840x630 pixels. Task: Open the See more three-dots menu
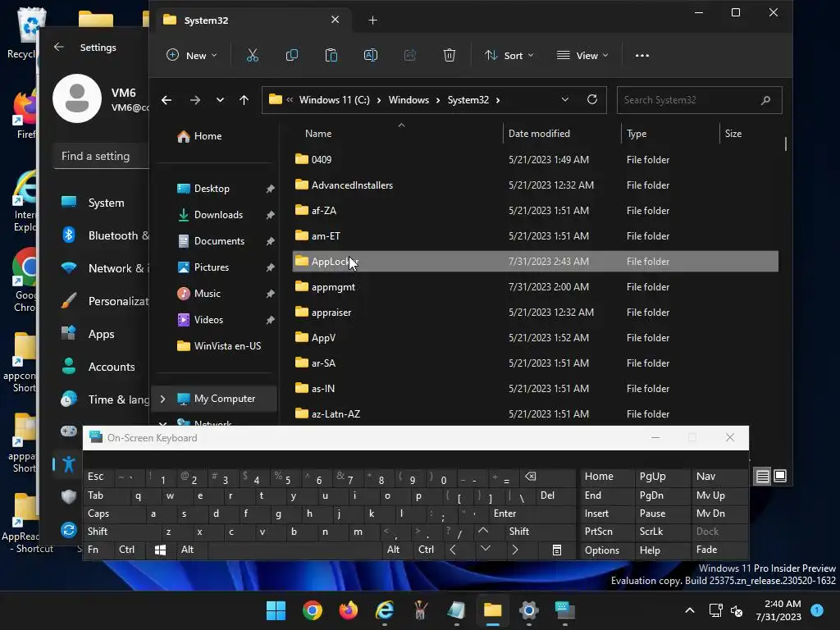click(x=641, y=55)
